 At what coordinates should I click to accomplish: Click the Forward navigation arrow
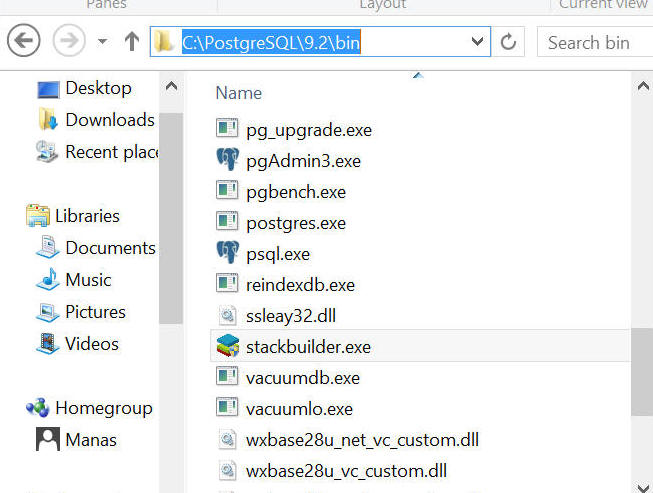click(x=69, y=41)
